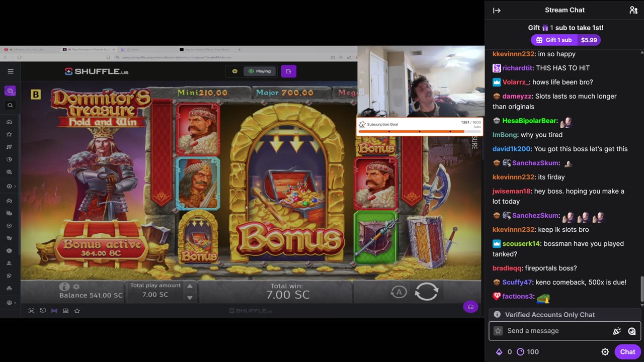Click the ball icon in the sidebar
Viewport: 644px width, 362px height.
pyautogui.click(x=9, y=250)
